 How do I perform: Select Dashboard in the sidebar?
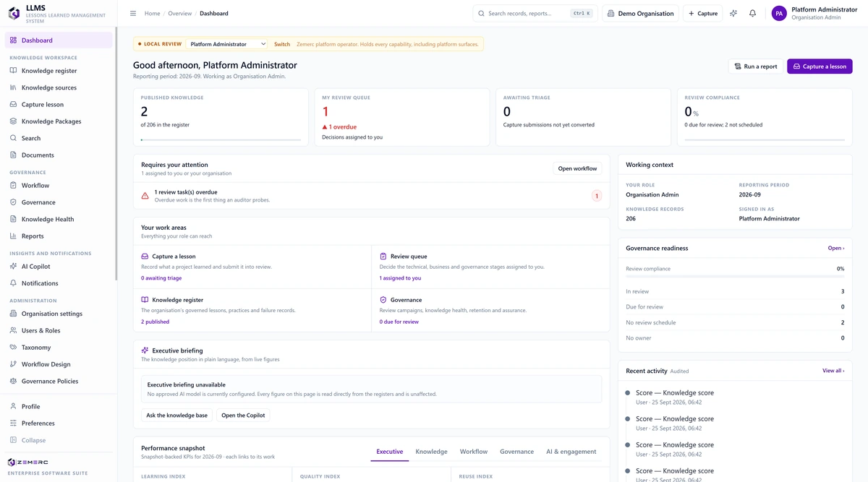58,40
